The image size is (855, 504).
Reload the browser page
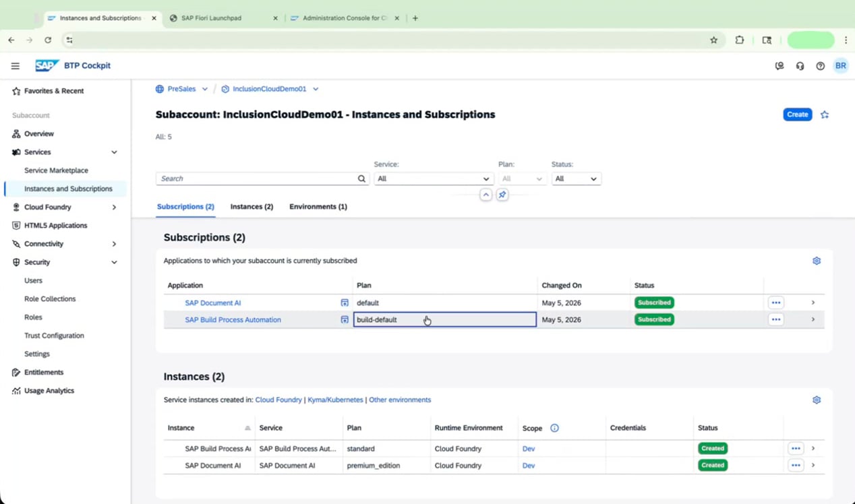point(48,40)
